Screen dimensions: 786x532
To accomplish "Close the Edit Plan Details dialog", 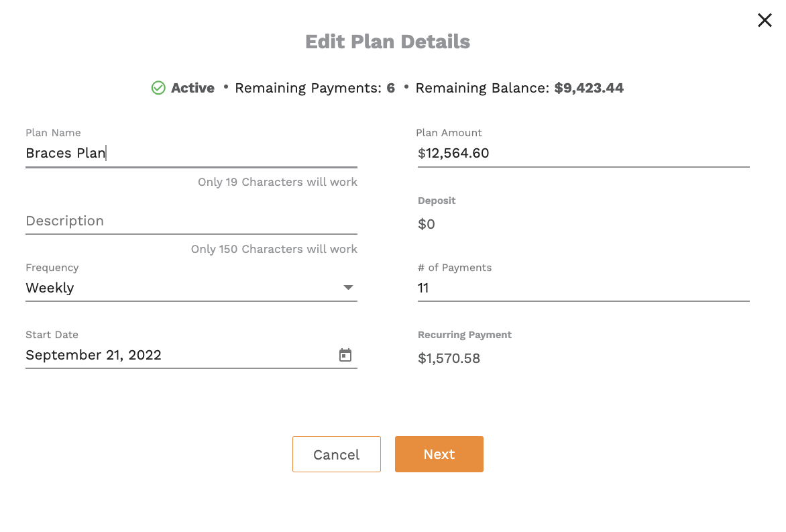I will pos(765,20).
